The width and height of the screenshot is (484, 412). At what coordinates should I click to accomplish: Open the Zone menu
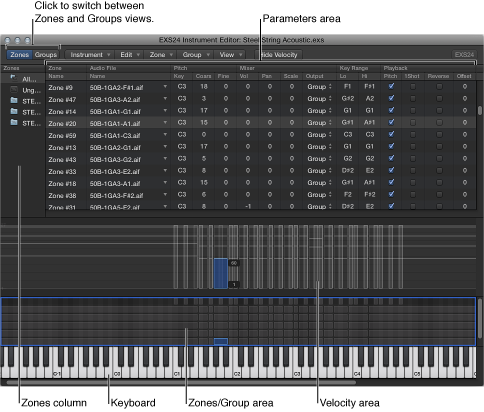tap(161, 55)
